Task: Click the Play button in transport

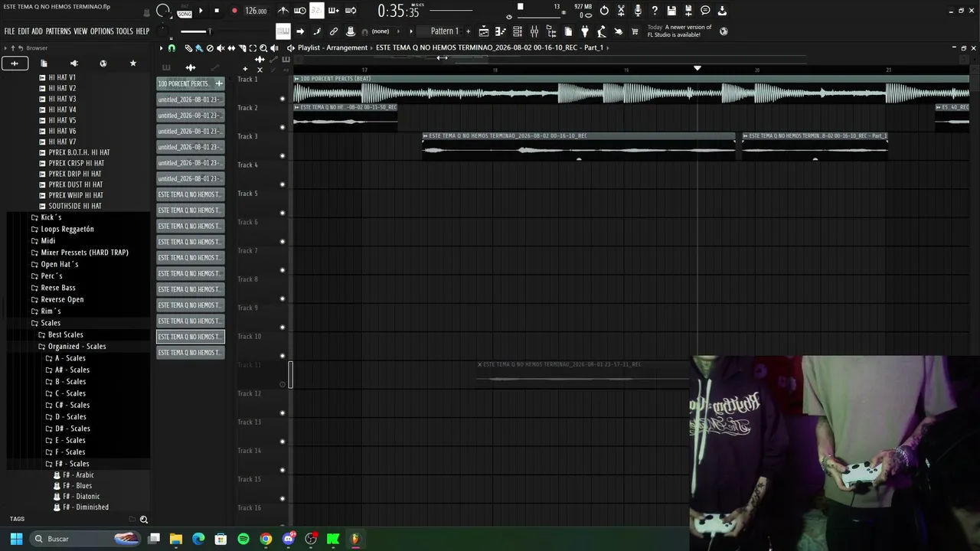Action: tap(201, 11)
